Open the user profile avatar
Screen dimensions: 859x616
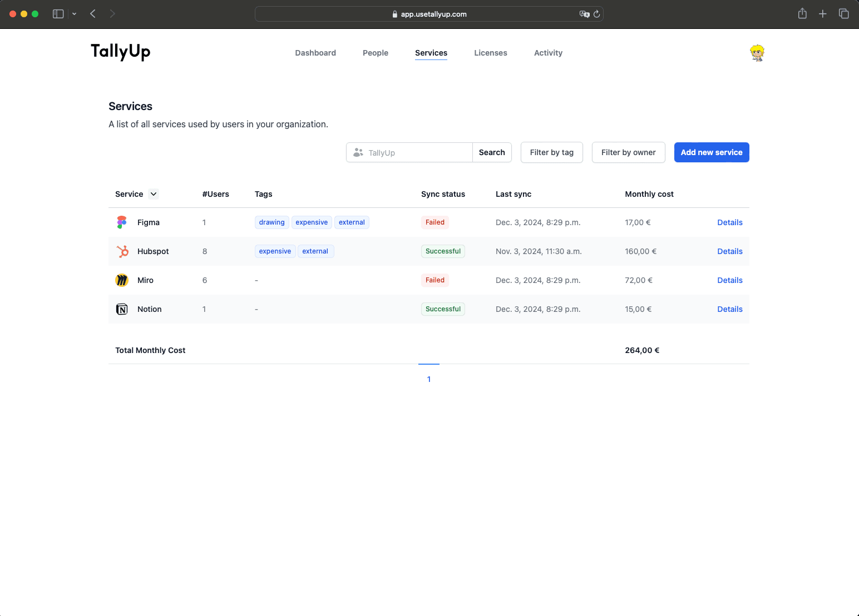pyautogui.click(x=757, y=53)
